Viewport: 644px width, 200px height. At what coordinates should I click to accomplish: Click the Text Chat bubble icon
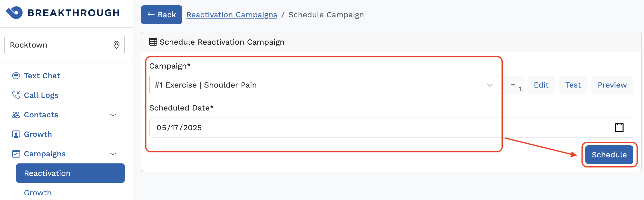[16, 76]
